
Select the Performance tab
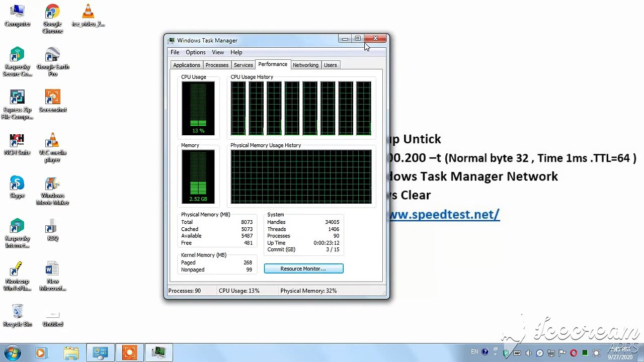273,64
